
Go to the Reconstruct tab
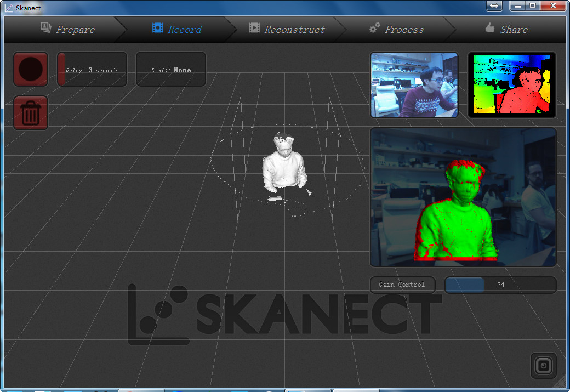click(x=287, y=29)
